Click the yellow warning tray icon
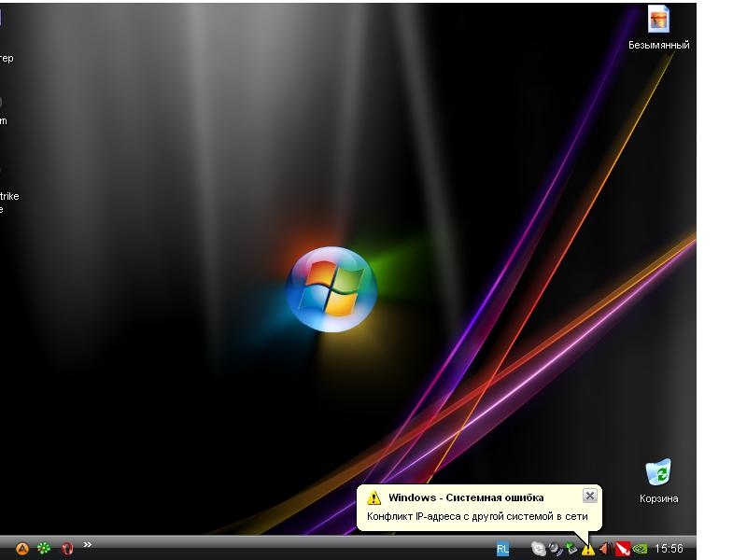 pyautogui.click(x=588, y=550)
